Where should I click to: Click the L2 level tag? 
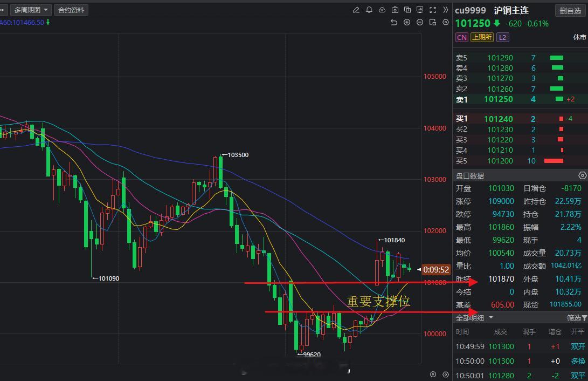tap(502, 37)
